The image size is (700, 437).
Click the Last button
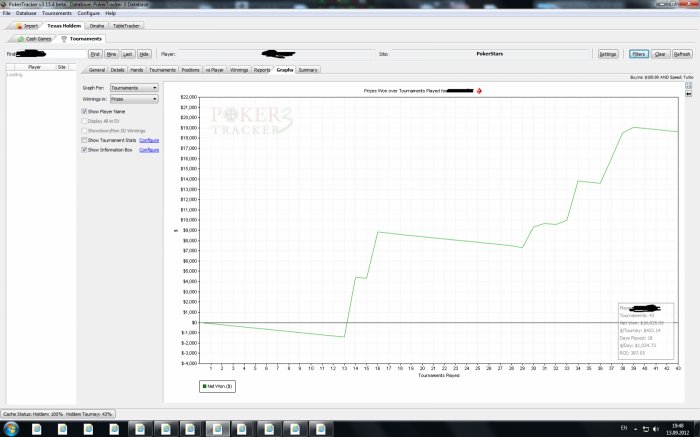[128, 54]
